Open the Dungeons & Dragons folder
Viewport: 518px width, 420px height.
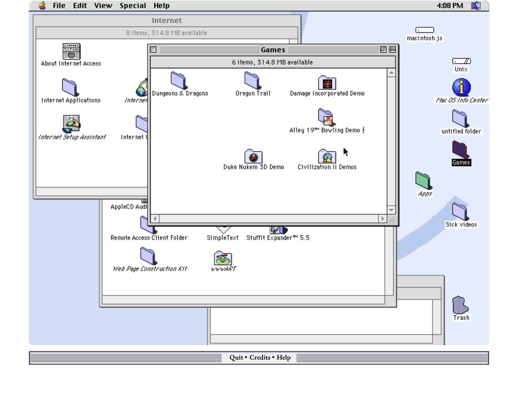point(178,80)
